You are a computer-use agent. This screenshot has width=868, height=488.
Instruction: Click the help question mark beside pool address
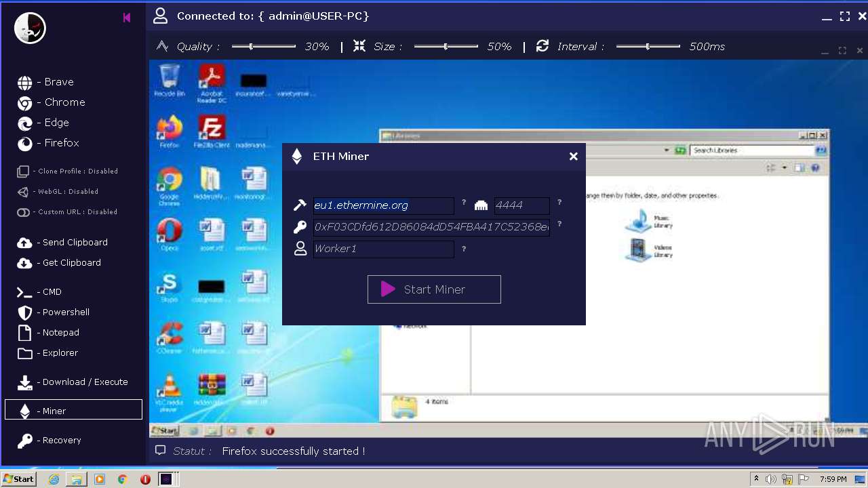464,203
